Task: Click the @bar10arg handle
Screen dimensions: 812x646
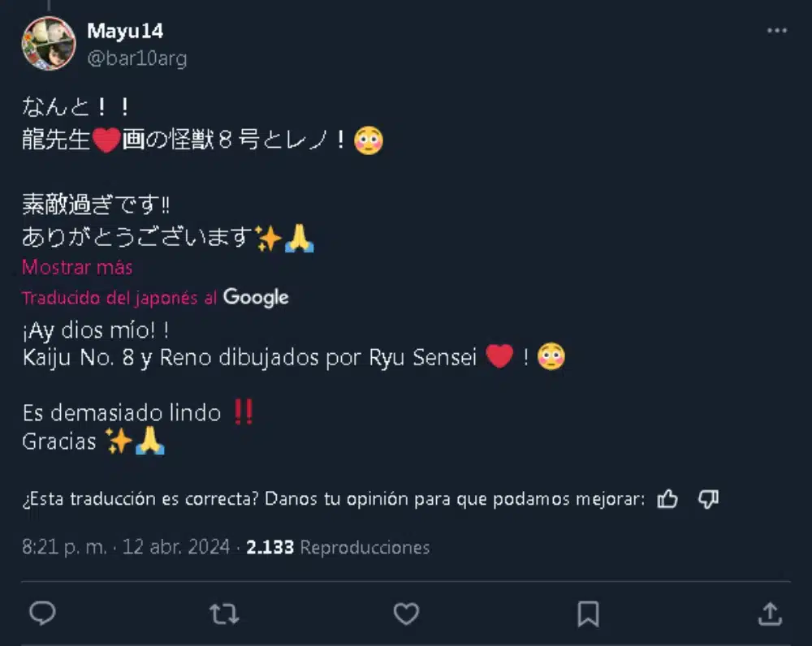Action: (x=137, y=58)
